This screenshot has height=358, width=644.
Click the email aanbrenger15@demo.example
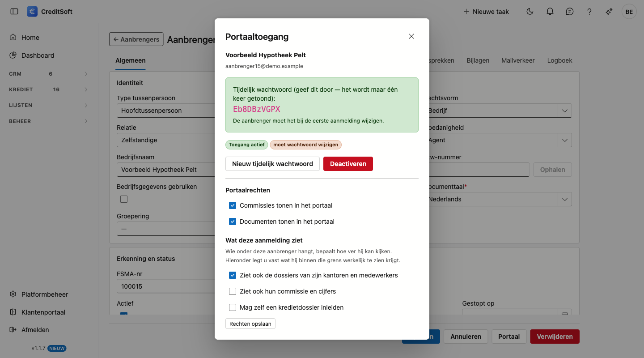point(264,66)
